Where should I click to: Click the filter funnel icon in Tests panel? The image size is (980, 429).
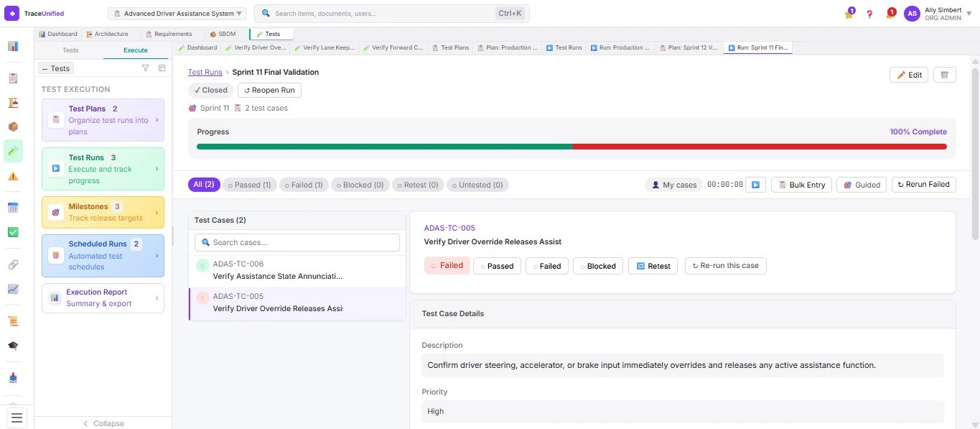click(146, 68)
